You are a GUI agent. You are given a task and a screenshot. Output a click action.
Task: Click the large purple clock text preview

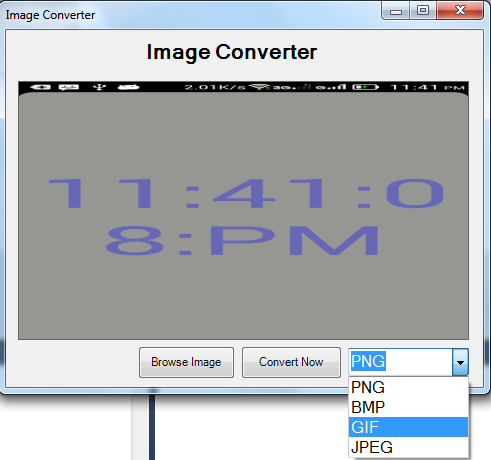coord(245,217)
